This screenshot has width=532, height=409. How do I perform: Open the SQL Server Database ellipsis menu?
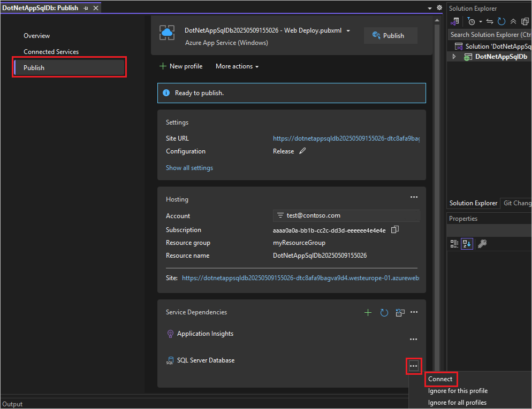click(x=413, y=366)
